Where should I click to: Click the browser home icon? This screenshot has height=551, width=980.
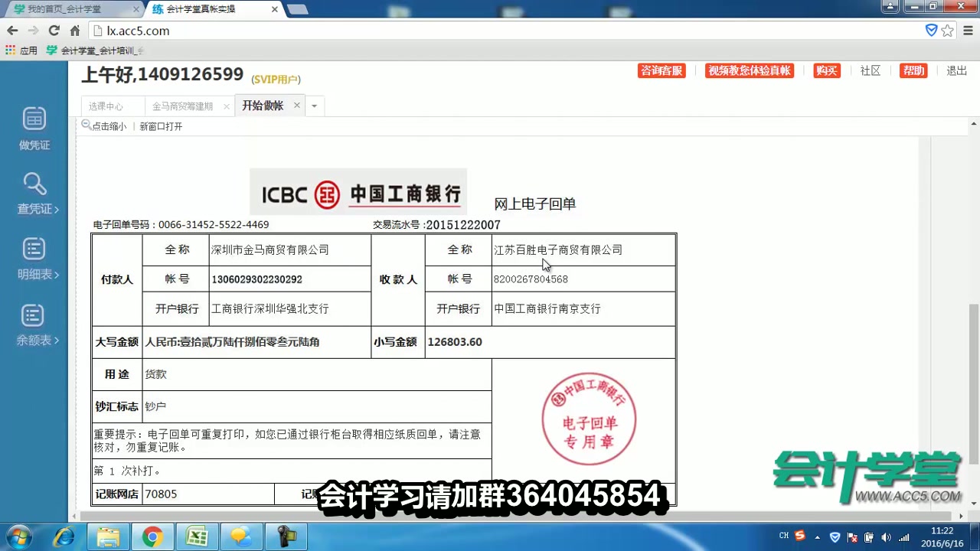tap(73, 31)
